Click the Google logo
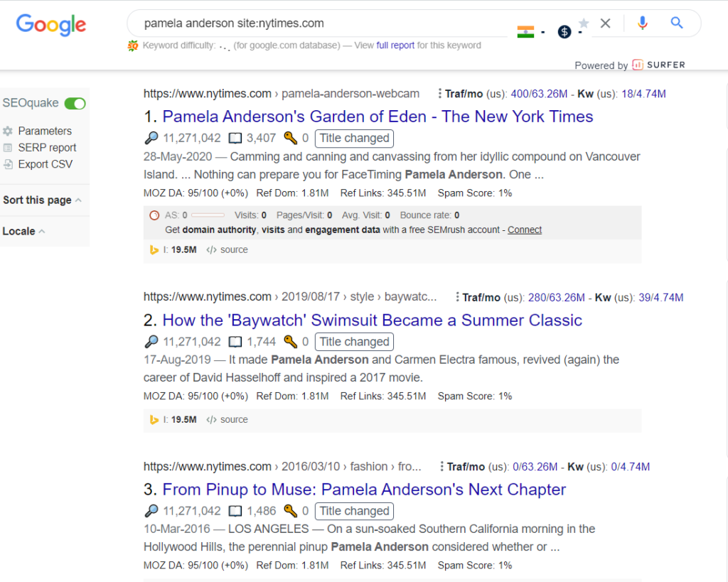The image size is (728, 582). pyautogui.click(x=51, y=24)
